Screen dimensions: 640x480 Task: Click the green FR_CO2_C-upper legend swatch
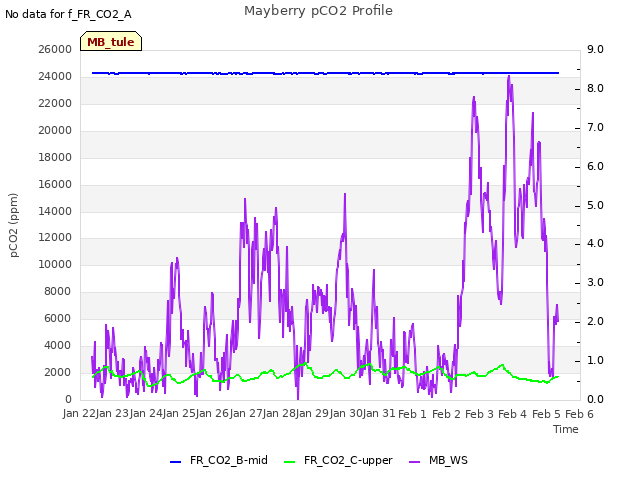click(289, 462)
